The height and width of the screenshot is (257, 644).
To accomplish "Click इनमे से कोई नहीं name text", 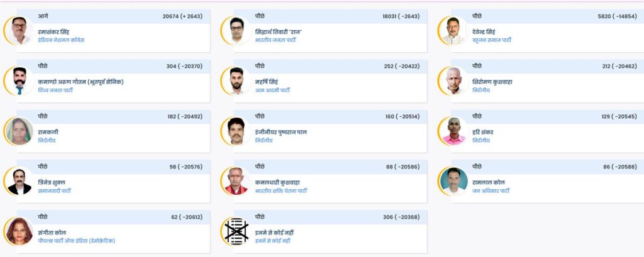I will [x=274, y=232].
